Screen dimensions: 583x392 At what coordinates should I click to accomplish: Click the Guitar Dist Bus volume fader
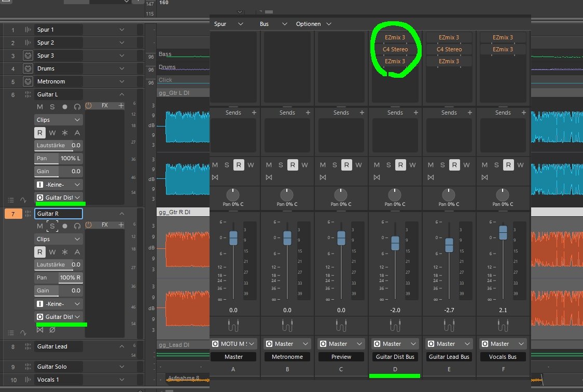[395, 243]
